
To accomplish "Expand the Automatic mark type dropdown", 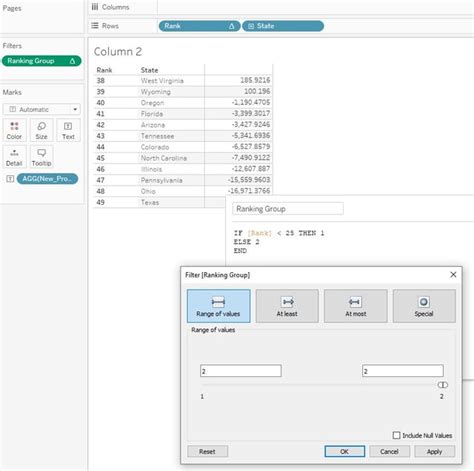I will pyautogui.click(x=42, y=109).
